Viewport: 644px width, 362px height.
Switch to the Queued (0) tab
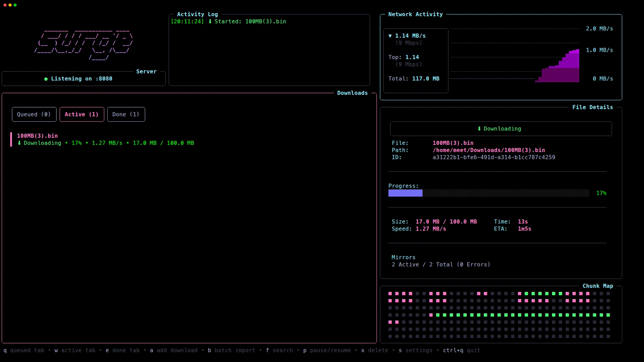34,114
